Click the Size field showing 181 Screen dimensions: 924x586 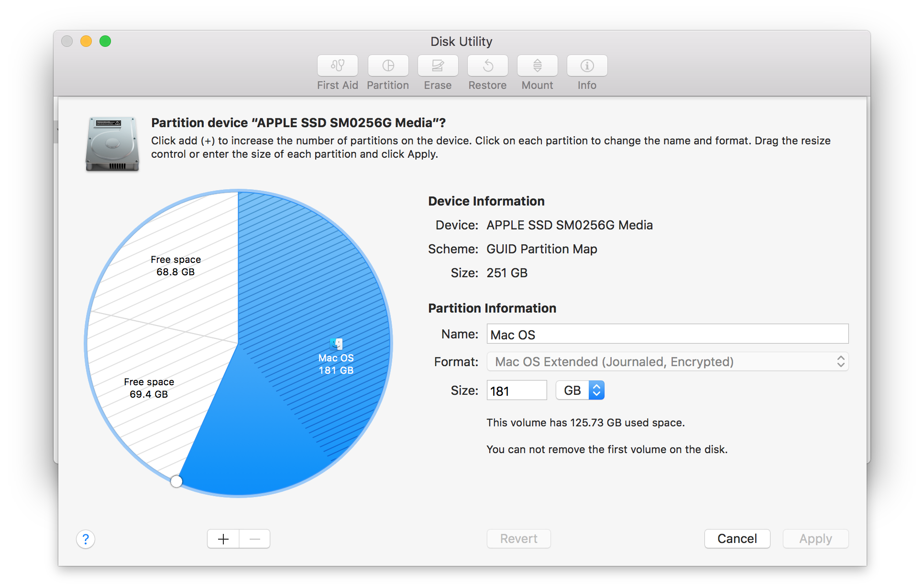pos(516,391)
